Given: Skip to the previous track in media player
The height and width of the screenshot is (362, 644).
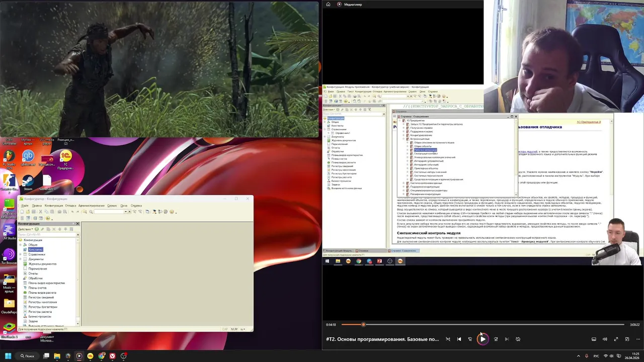Looking at the screenshot, I should pyautogui.click(x=459, y=339).
